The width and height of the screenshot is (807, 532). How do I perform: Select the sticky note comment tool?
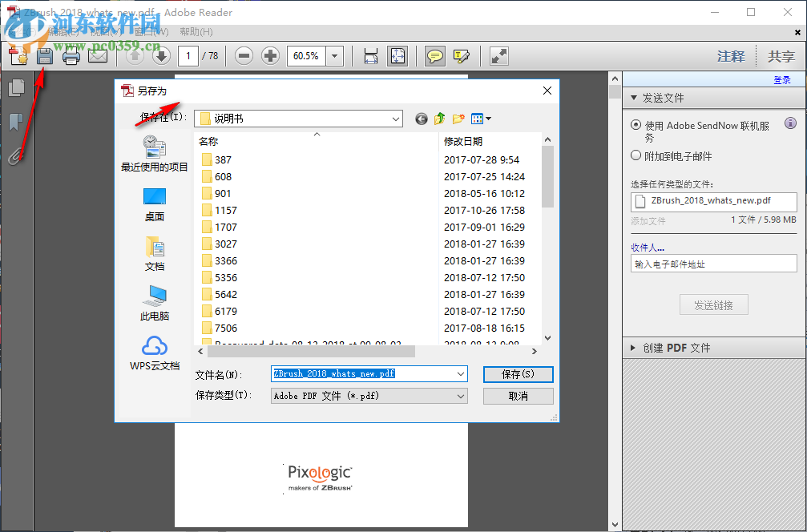pos(434,56)
